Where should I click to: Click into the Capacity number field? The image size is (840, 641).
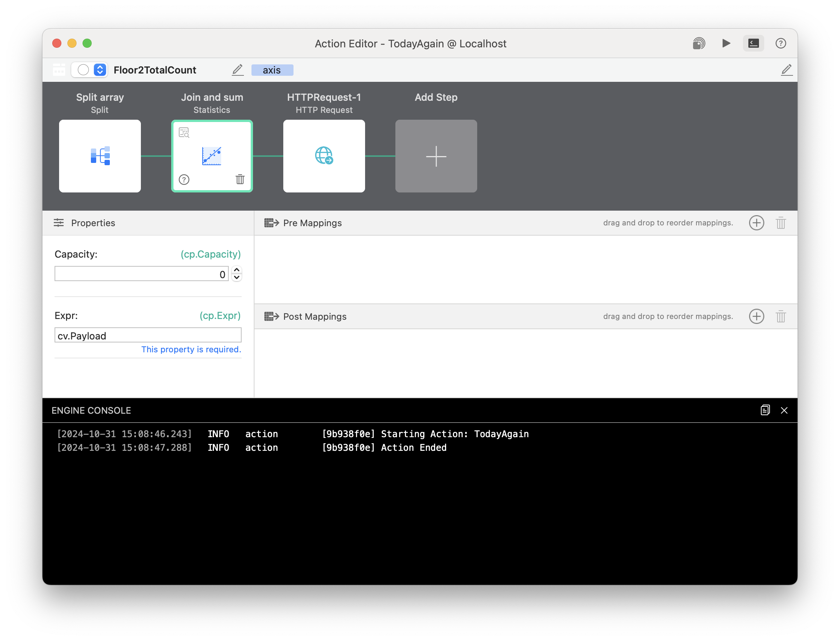(x=142, y=274)
